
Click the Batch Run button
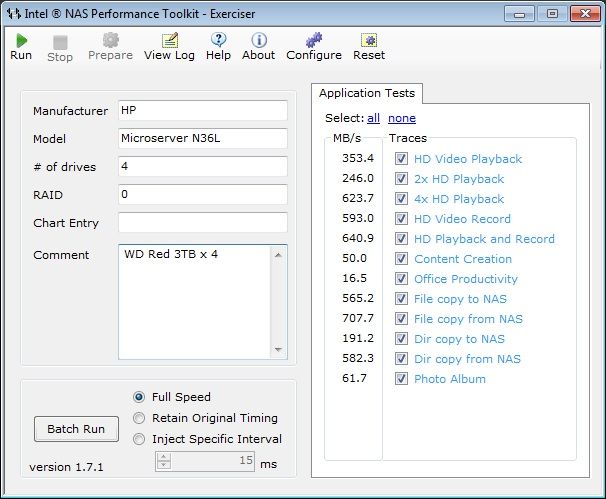pos(76,429)
